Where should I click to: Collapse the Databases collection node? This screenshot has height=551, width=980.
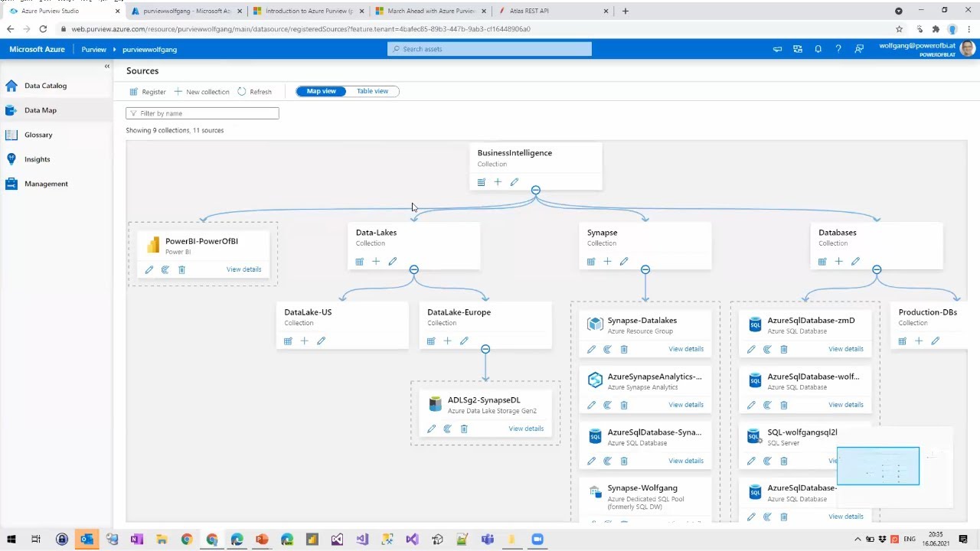877,269
